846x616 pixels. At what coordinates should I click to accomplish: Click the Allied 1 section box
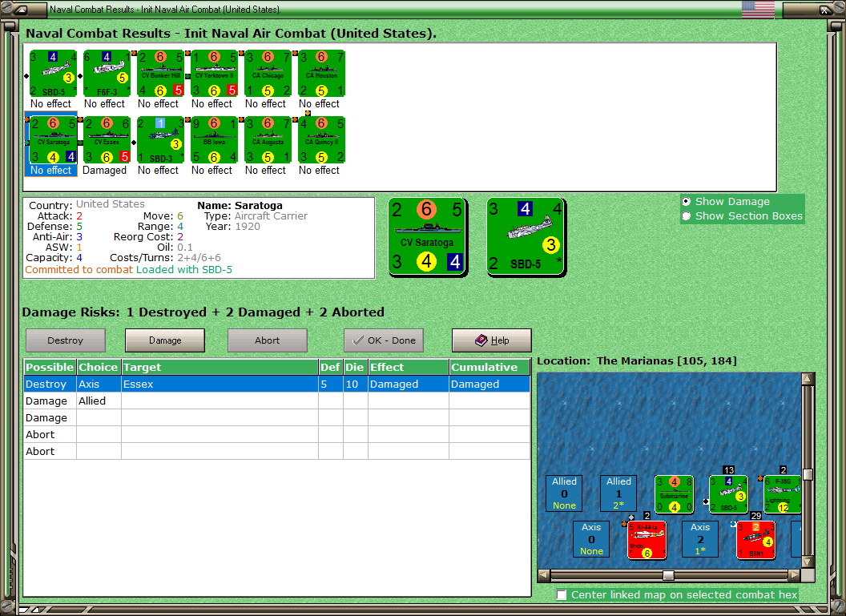618,493
